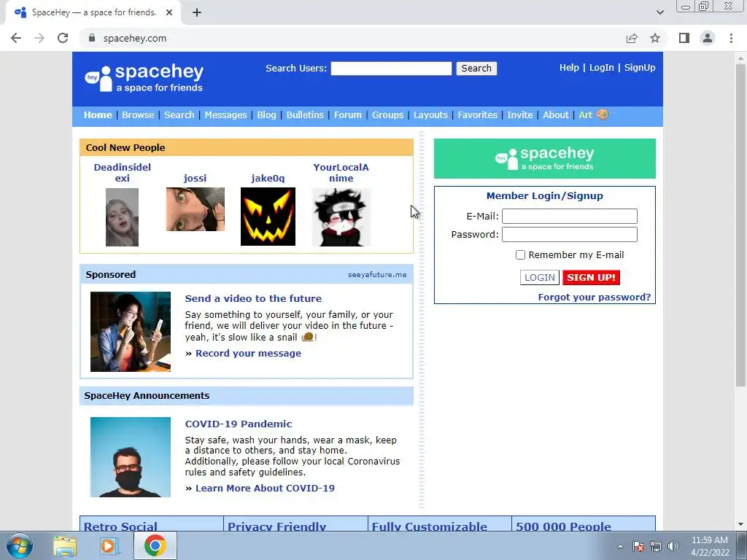The image size is (747, 560).
Task: Open the Chrome profile avatar icon
Action: (708, 38)
